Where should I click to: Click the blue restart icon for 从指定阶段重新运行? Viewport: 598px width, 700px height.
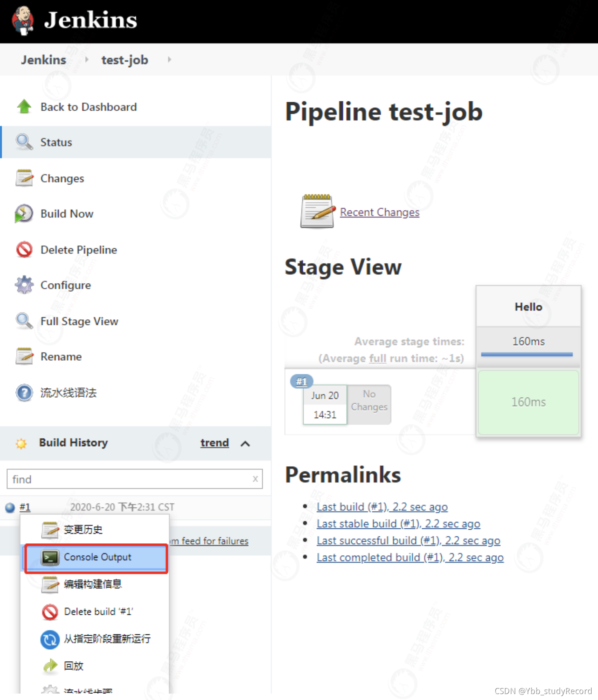pos(50,639)
